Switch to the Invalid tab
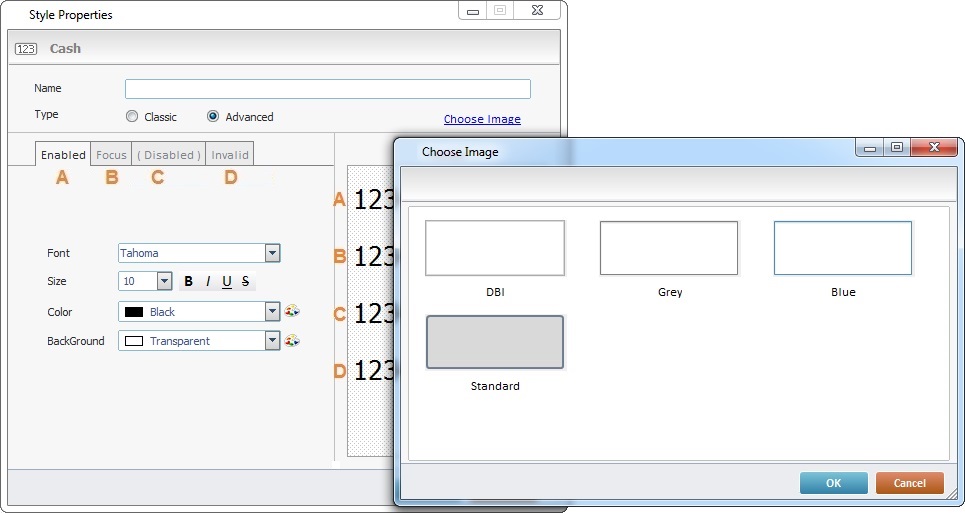Image resolution: width=965 pixels, height=513 pixels. tap(230, 155)
